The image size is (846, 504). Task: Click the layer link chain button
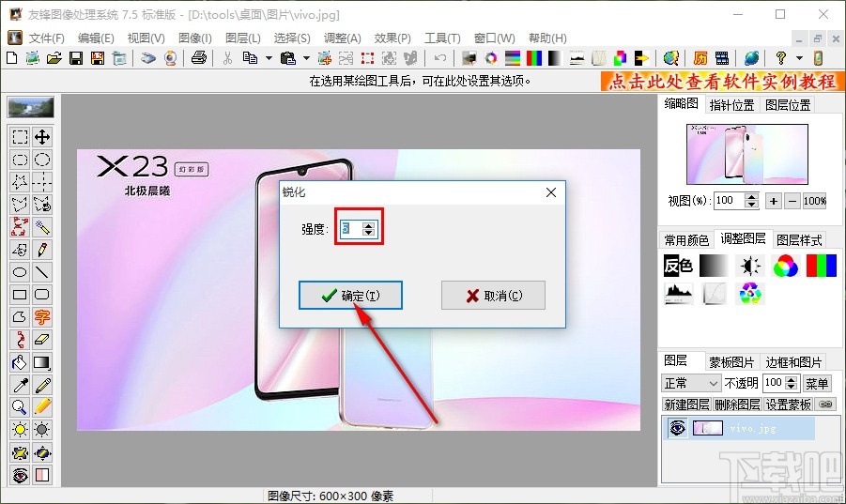(x=825, y=404)
